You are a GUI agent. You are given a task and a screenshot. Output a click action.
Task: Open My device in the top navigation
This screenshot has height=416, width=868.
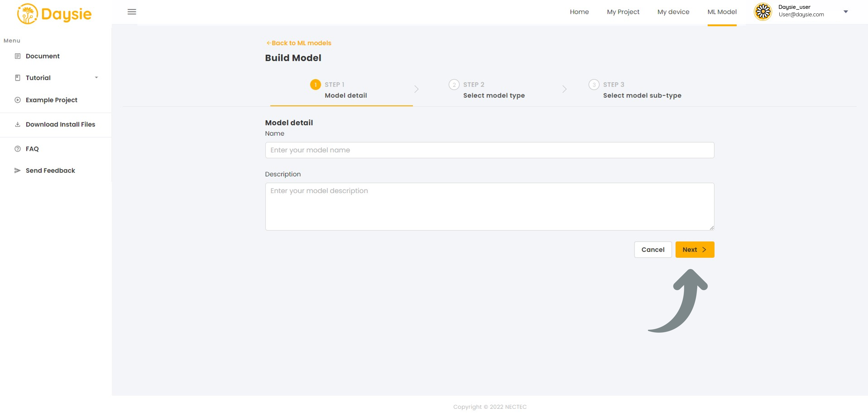click(673, 12)
